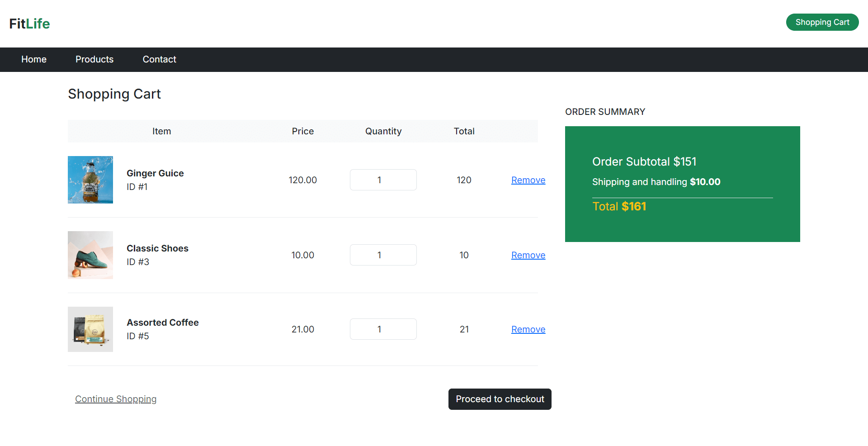Click the Ginger Guice product name
The width and height of the screenshot is (868, 446).
coord(155,173)
